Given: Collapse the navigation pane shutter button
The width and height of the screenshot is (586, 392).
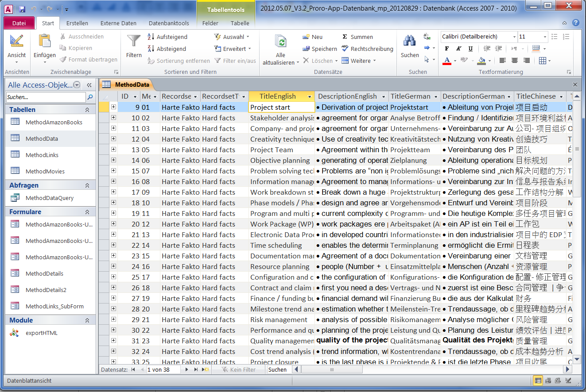Looking at the screenshot, I should [x=89, y=85].
